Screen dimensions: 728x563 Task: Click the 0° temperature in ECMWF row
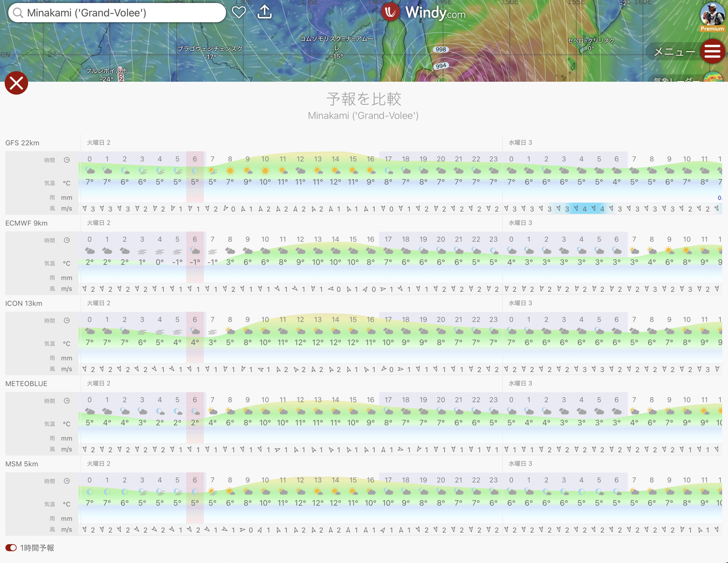click(x=160, y=263)
